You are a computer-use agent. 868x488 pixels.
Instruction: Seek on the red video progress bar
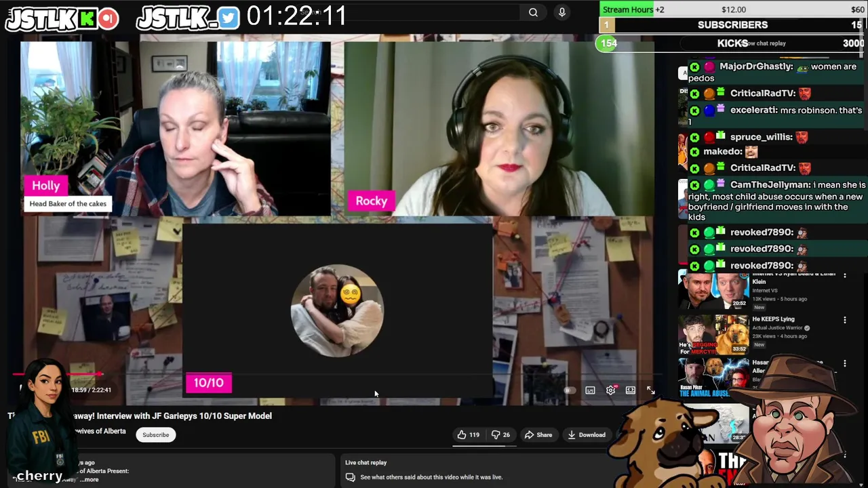click(58, 373)
